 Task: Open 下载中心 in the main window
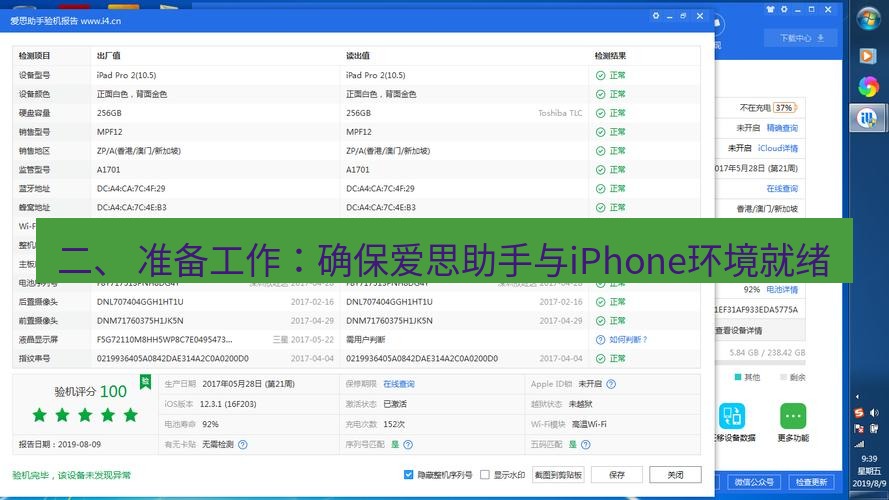(x=801, y=39)
